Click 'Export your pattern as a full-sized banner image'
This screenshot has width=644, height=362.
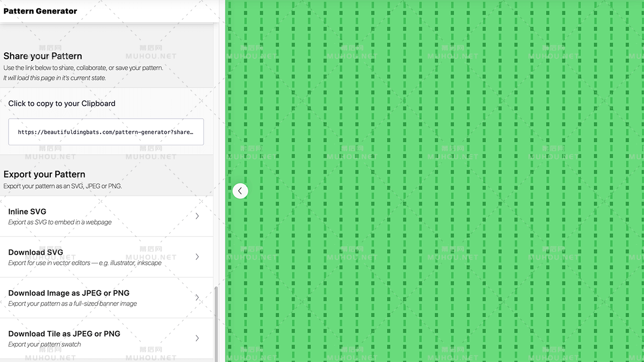[72, 304]
